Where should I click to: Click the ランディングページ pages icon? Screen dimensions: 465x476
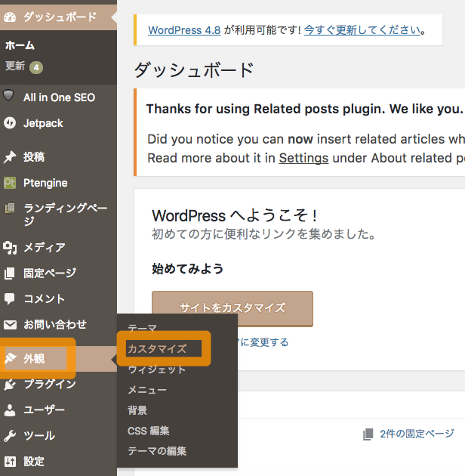coord(10,209)
